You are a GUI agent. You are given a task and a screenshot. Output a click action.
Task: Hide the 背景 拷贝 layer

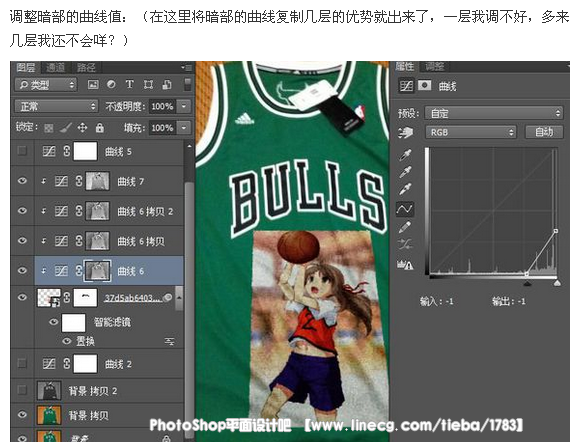click(22, 415)
